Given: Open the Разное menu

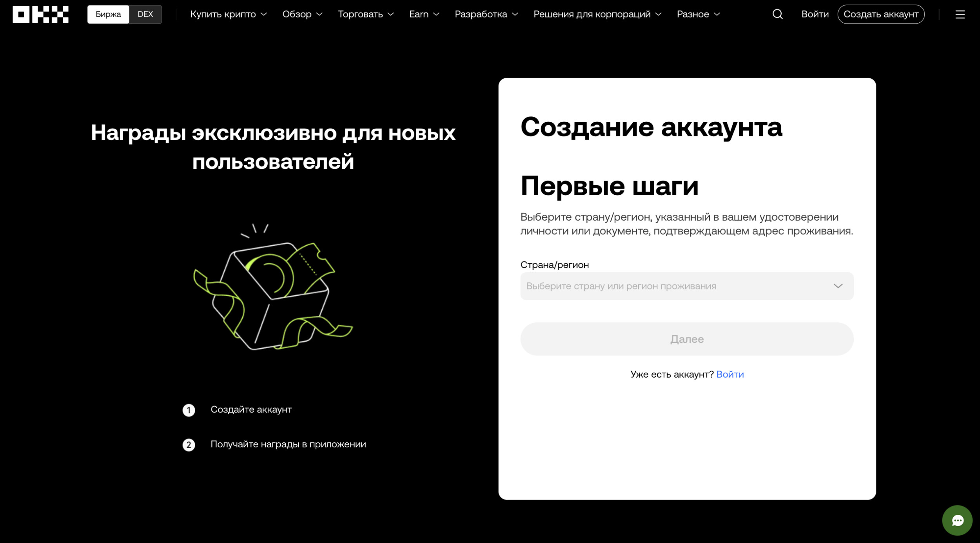Looking at the screenshot, I should 698,14.
